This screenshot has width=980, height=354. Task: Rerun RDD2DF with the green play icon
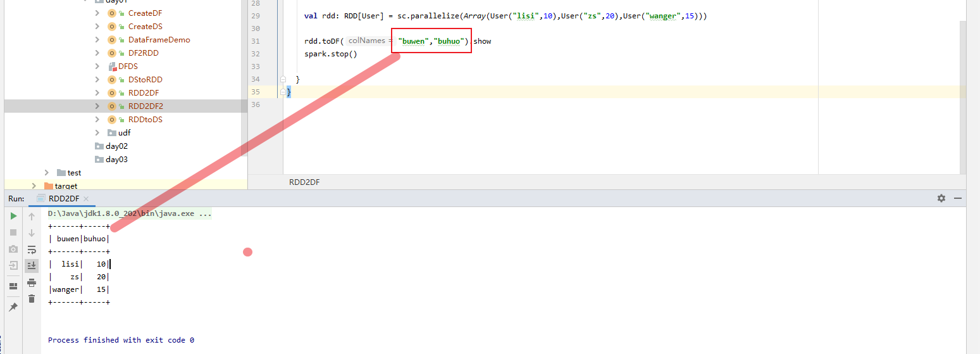(x=13, y=216)
